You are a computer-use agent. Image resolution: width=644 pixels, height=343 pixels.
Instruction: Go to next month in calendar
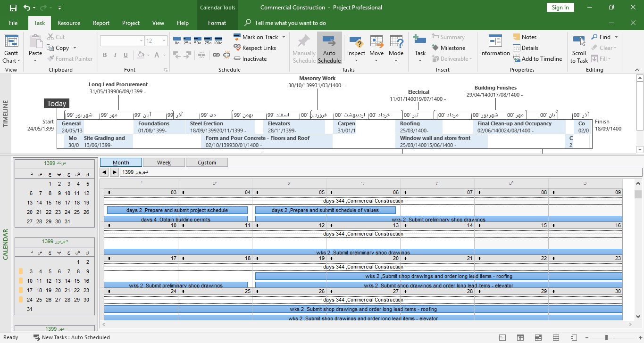114,172
